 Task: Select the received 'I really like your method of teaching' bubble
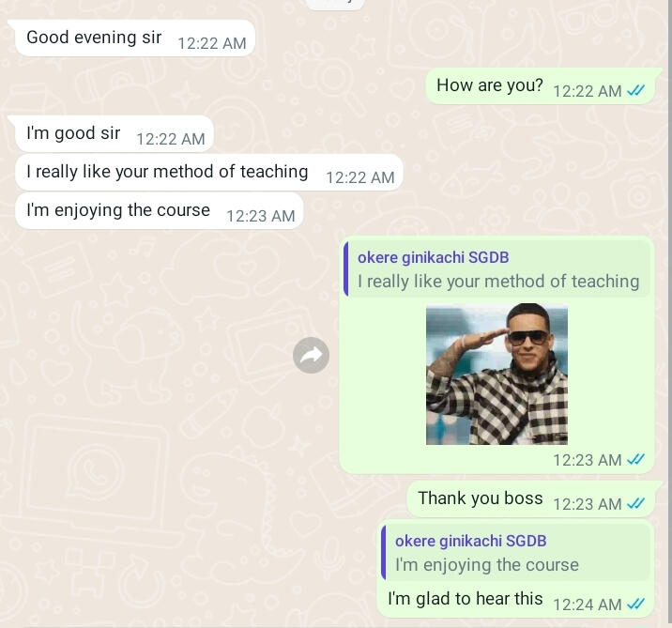(x=209, y=173)
